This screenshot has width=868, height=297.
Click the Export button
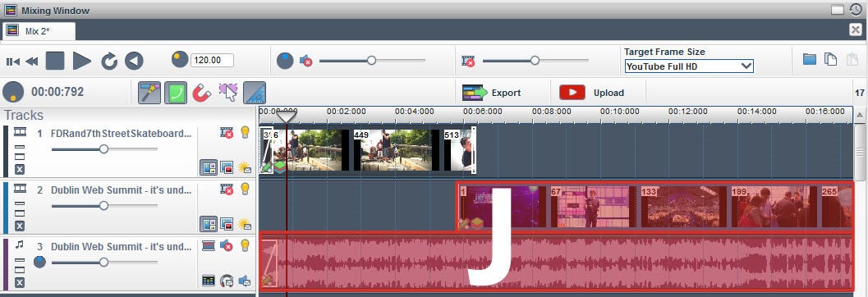click(491, 93)
